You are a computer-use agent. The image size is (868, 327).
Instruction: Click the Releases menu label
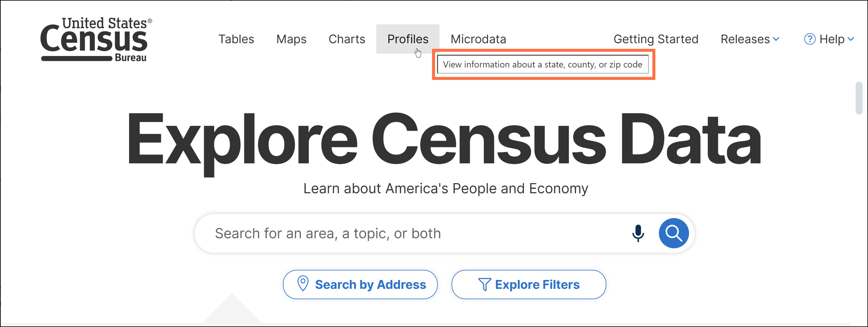(x=745, y=39)
